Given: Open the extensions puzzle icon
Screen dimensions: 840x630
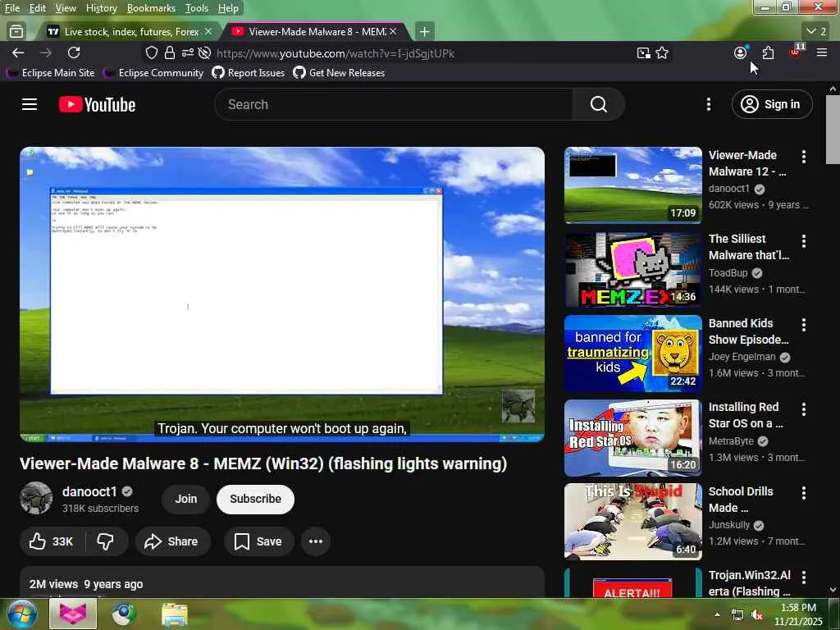Looking at the screenshot, I should [x=768, y=52].
